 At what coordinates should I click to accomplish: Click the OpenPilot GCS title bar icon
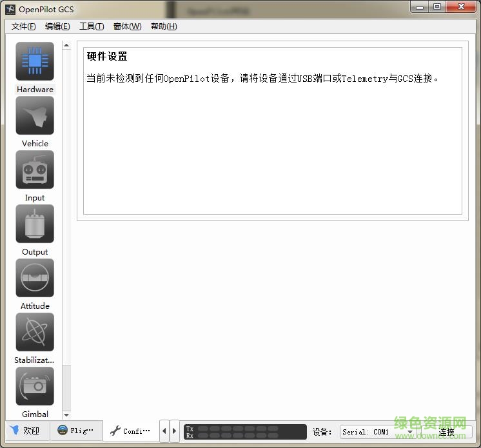pos(10,10)
